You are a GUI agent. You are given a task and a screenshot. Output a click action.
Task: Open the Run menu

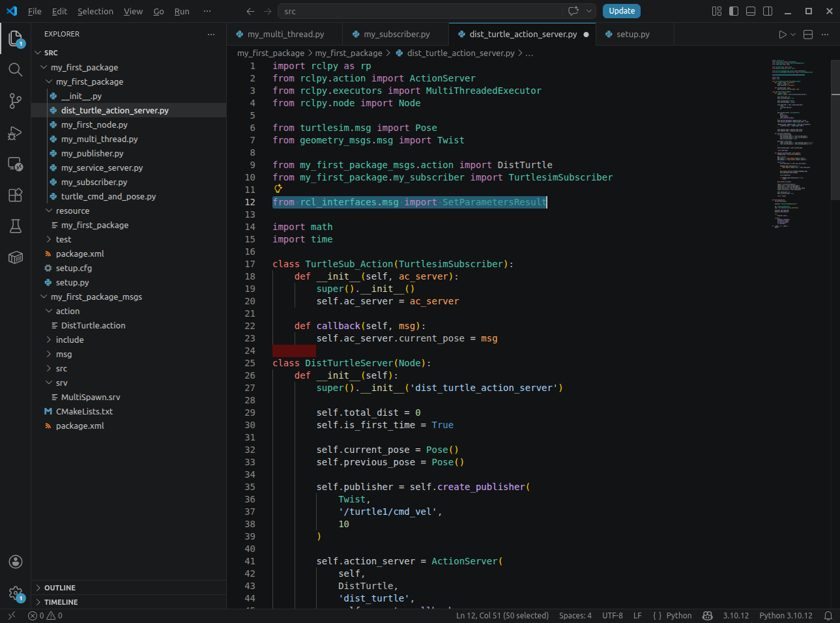pyautogui.click(x=182, y=11)
